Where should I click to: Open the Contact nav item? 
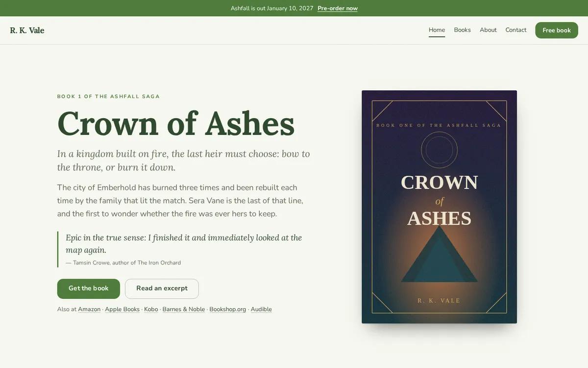516,30
